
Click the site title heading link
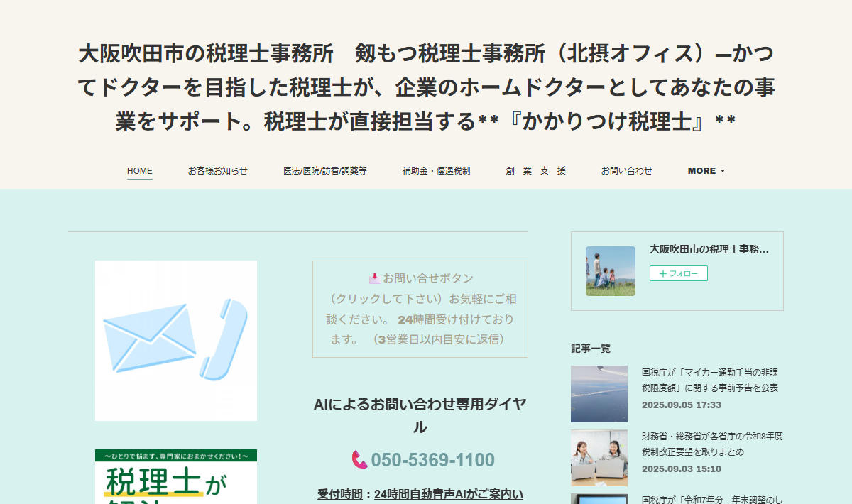click(426, 87)
